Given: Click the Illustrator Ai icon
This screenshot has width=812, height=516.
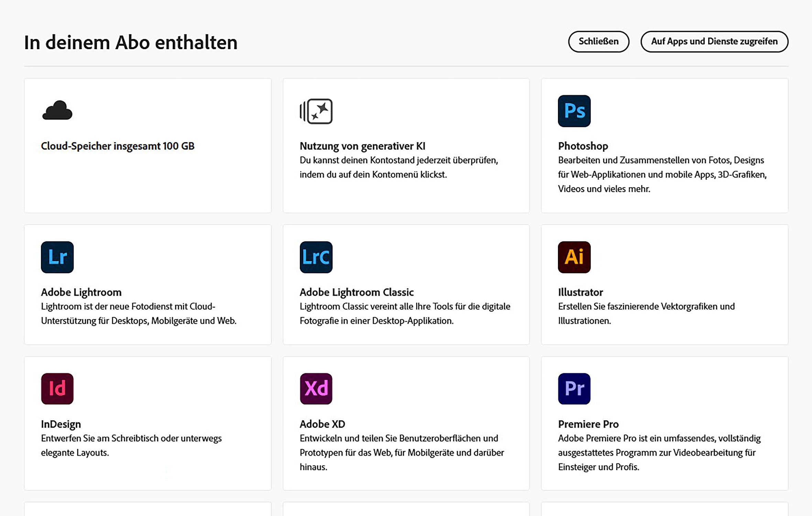Looking at the screenshot, I should [x=574, y=257].
